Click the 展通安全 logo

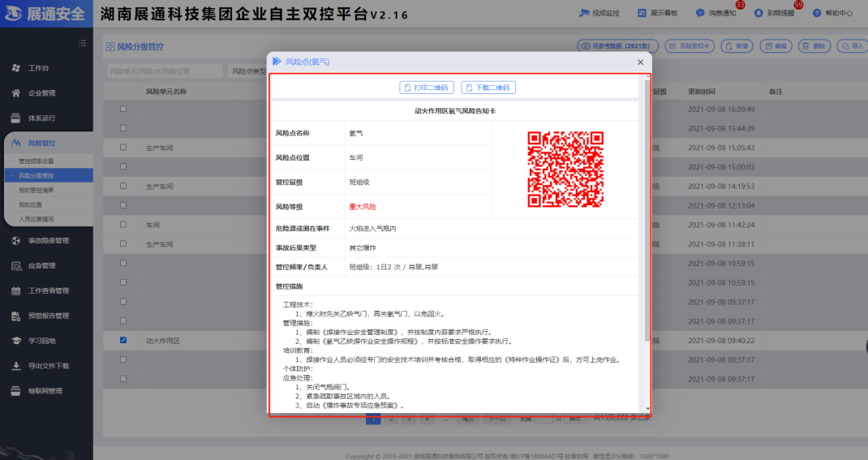pyautogui.click(x=45, y=14)
